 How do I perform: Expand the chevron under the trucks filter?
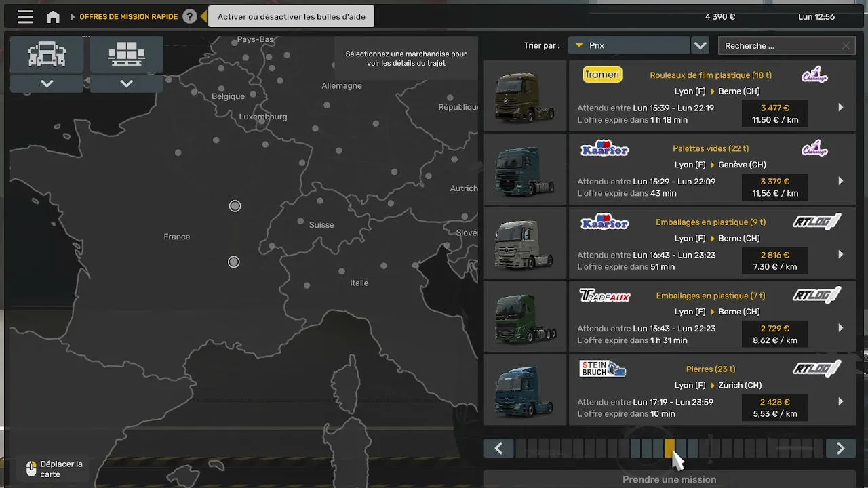(x=47, y=84)
